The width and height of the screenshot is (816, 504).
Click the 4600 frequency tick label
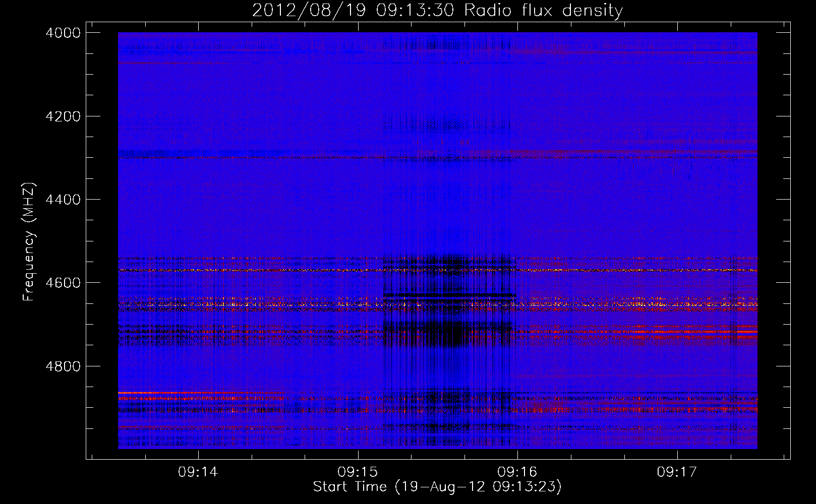[63, 283]
